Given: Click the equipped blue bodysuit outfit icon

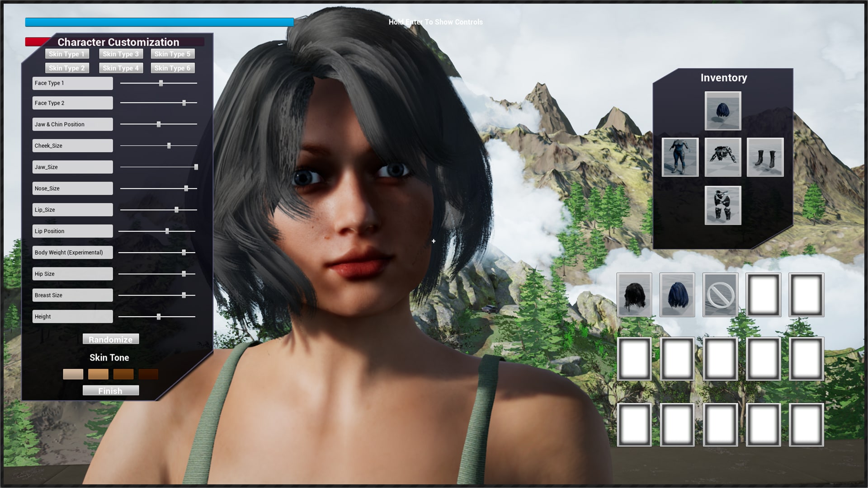Looking at the screenshot, I should tap(680, 157).
